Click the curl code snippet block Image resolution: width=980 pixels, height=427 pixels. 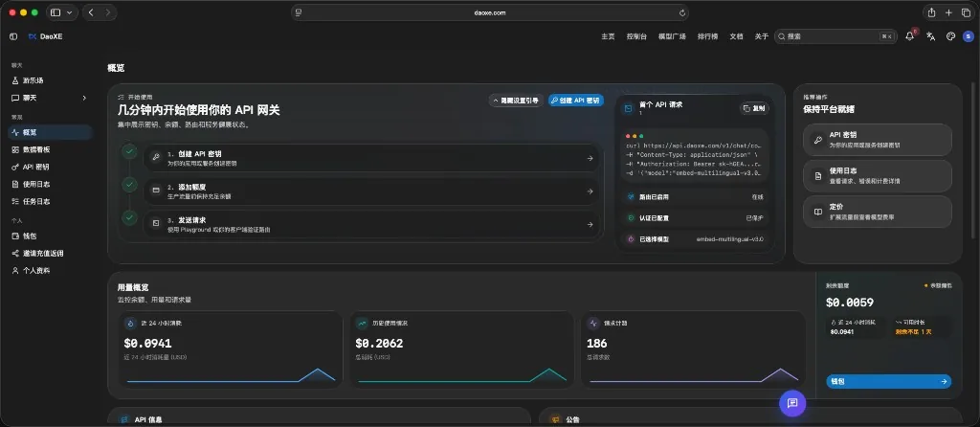[x=695, y=155]
